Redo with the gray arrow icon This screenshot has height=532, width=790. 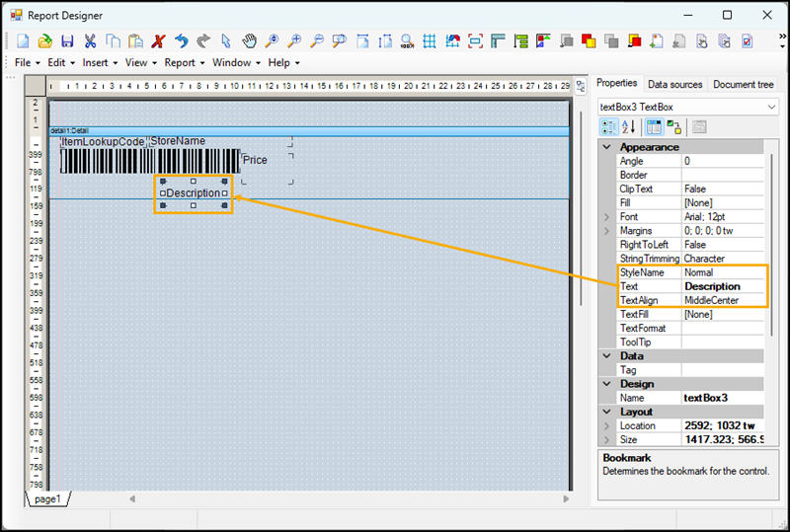pyautogui.click(x=203, y=40)
